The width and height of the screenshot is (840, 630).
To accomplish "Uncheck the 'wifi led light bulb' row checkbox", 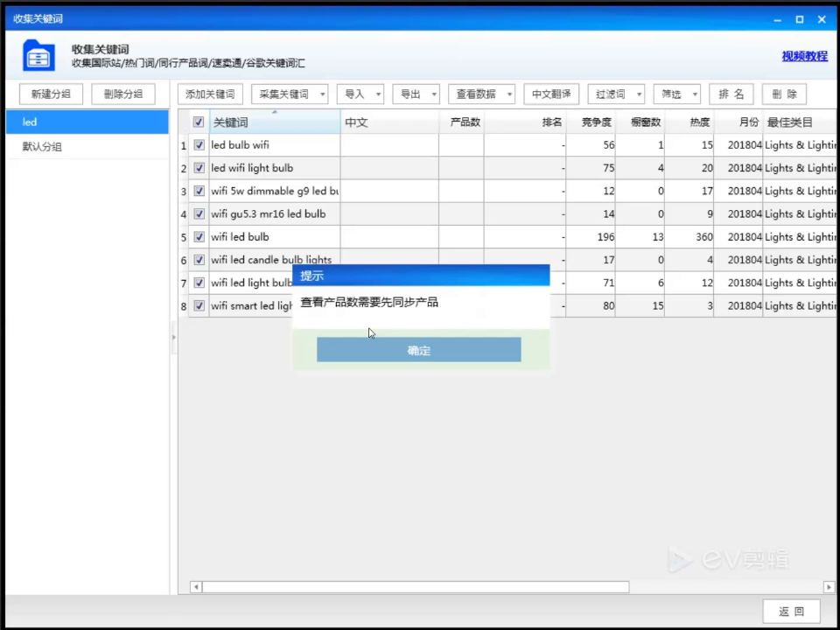I will (x=199, y=283).
